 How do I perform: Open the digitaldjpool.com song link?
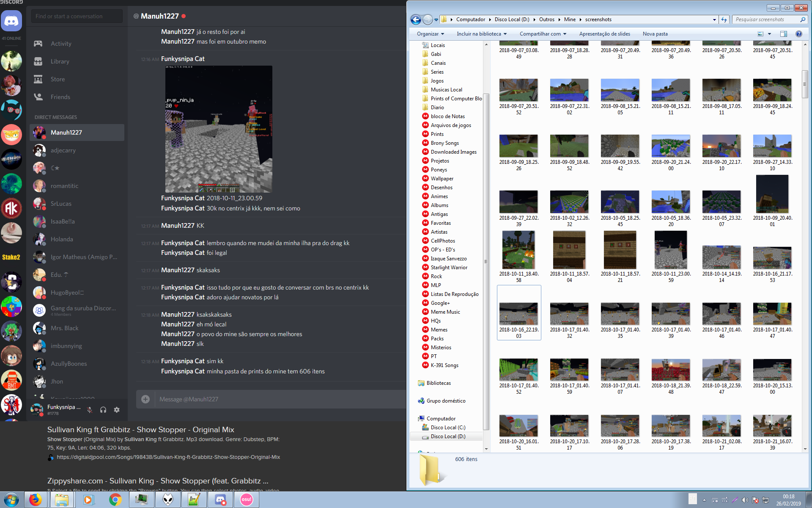coord(168,457)
